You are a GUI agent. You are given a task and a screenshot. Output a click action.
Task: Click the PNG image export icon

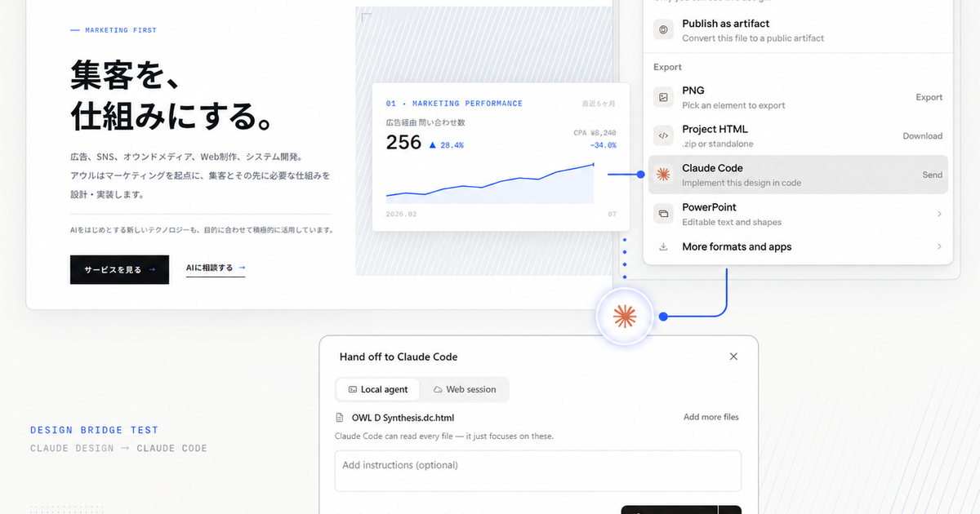[x=663, y=97]
